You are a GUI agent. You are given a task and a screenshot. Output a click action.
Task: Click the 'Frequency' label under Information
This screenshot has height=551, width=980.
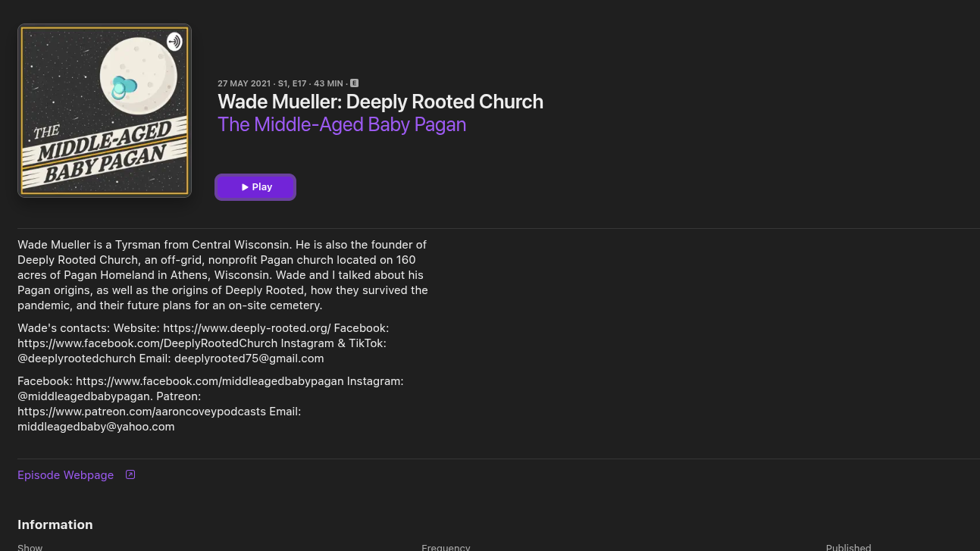446,547
